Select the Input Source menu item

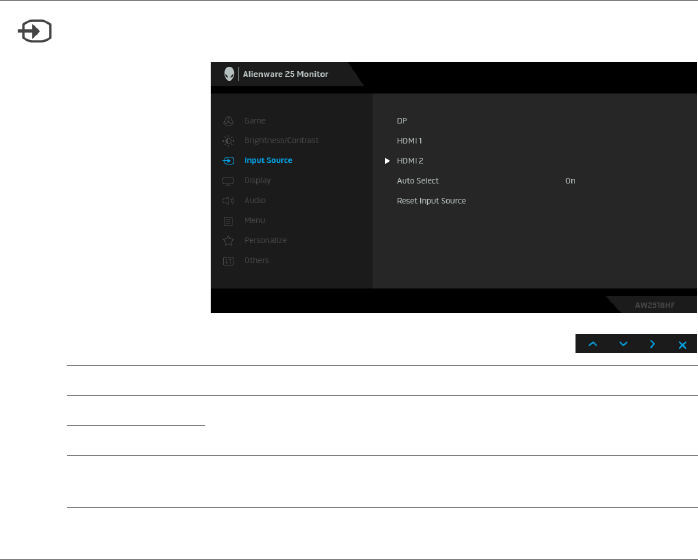point(268,160)
